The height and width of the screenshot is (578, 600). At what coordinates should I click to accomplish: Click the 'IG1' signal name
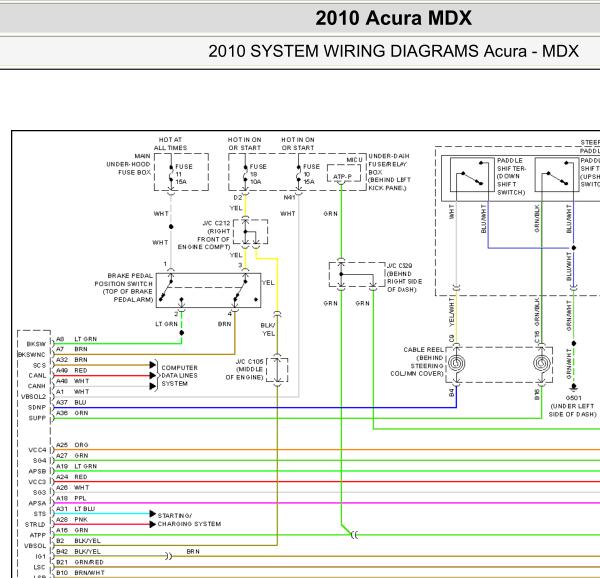pyautogui.click(x=40, y=557)
